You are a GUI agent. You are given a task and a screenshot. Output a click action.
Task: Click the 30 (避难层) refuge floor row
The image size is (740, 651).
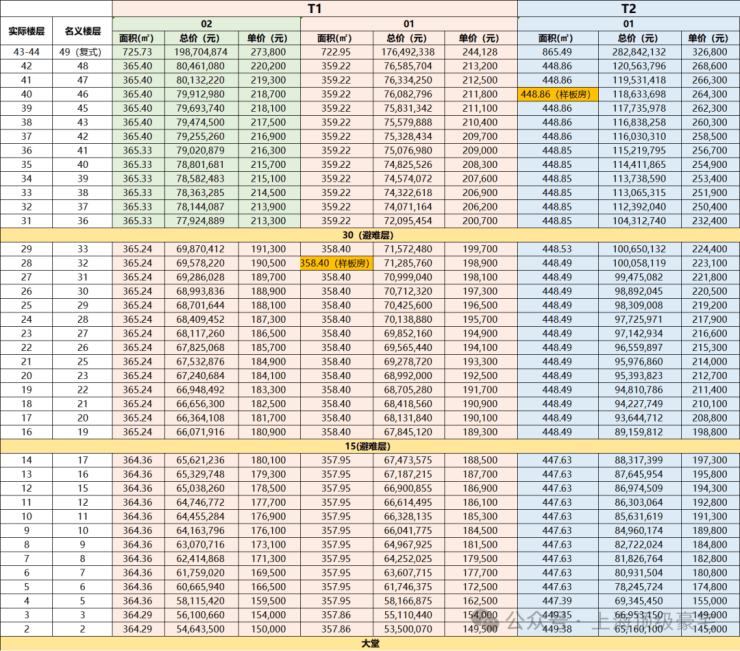coord(369,234)
